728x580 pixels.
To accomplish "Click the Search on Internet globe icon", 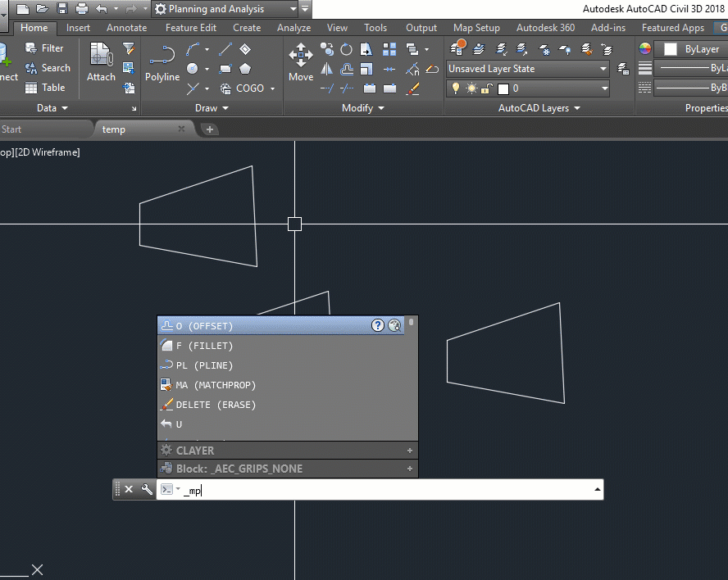I will click(394, 325).
